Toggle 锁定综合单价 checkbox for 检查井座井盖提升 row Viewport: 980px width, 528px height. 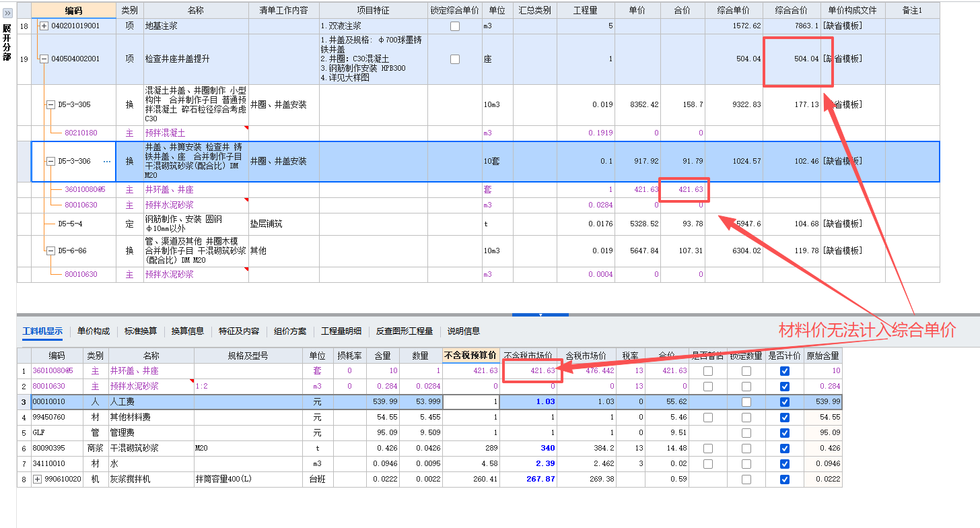455,59
